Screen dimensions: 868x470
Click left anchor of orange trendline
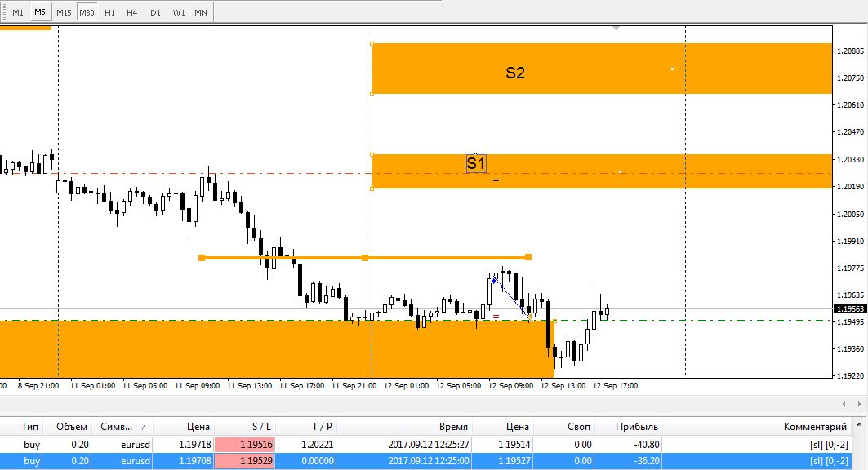(x=202, y=258)
